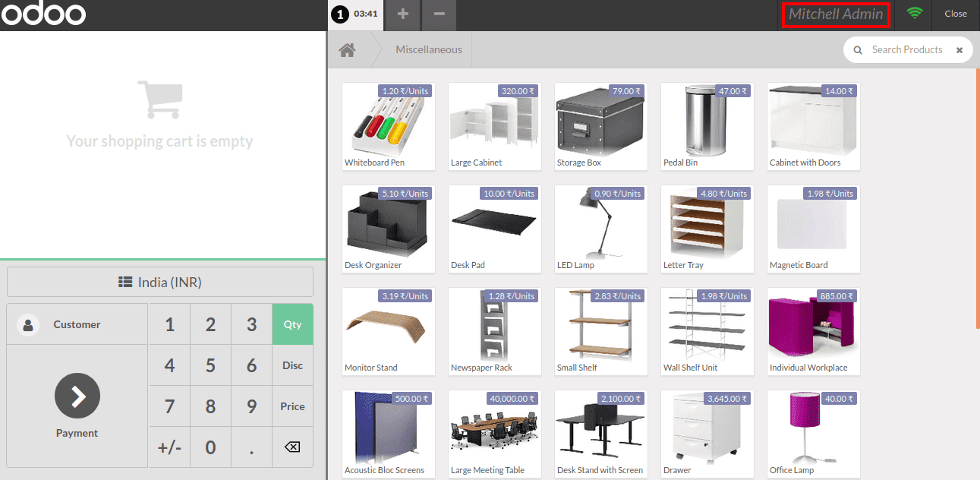Check the green wifi connection status icon
980x480 pixels.
(x=915, y=14)
